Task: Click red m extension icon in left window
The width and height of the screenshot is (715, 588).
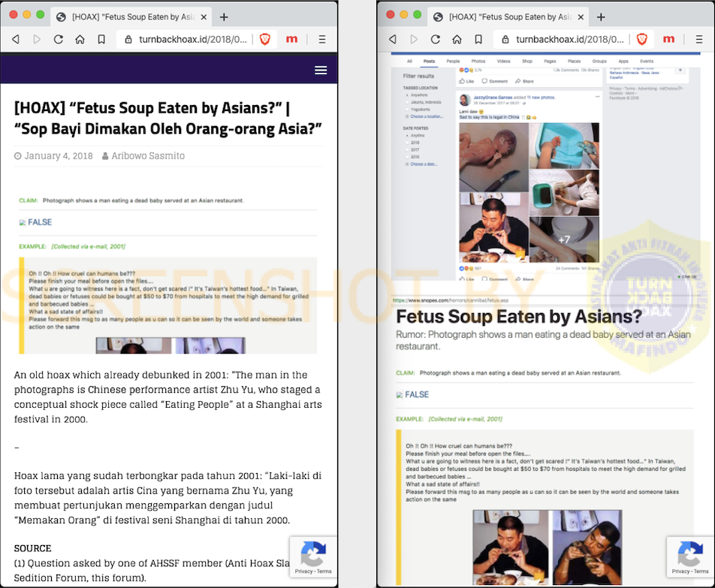Action: 292,39
